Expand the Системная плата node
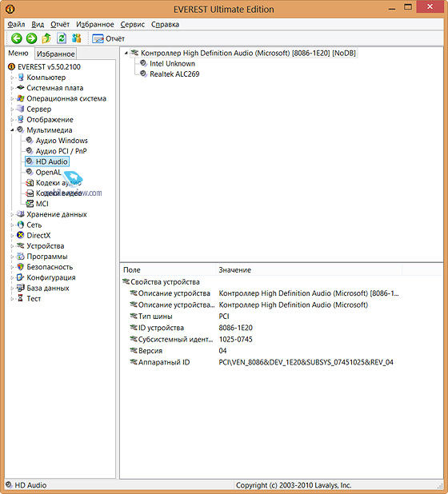The image size is (448, 494). coord(12,88)
